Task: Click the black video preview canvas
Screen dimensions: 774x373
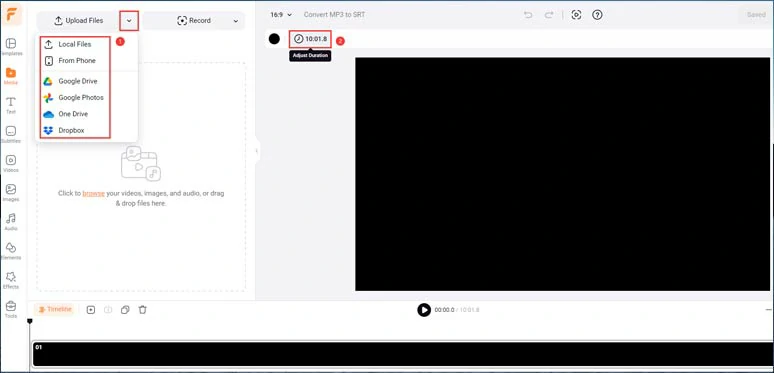Action: [x=562, y=174]
